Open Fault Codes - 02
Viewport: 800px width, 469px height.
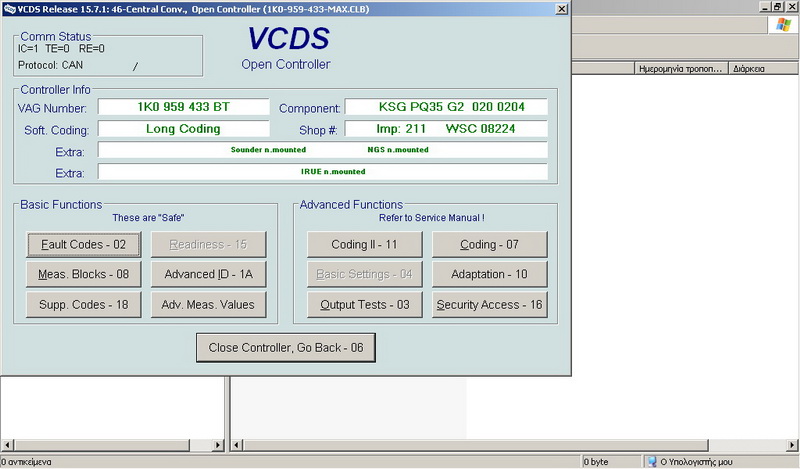point(84,244)
